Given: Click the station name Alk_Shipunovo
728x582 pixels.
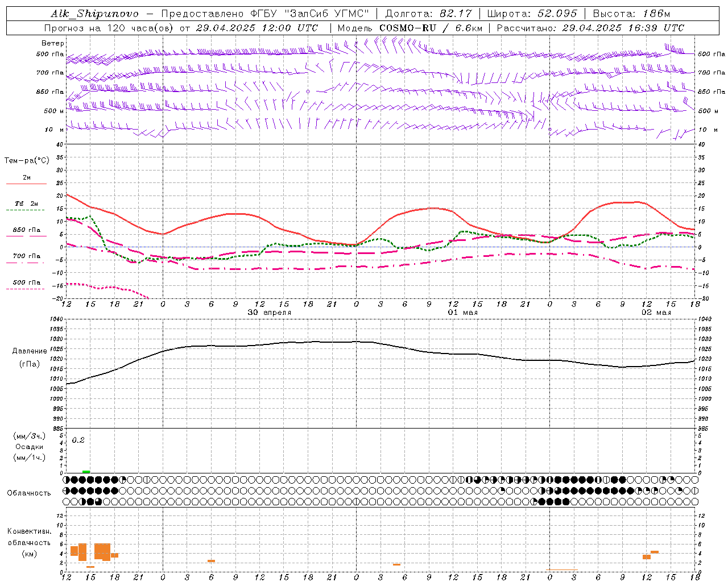Looking at the screenshot, I should coord(94,14).
